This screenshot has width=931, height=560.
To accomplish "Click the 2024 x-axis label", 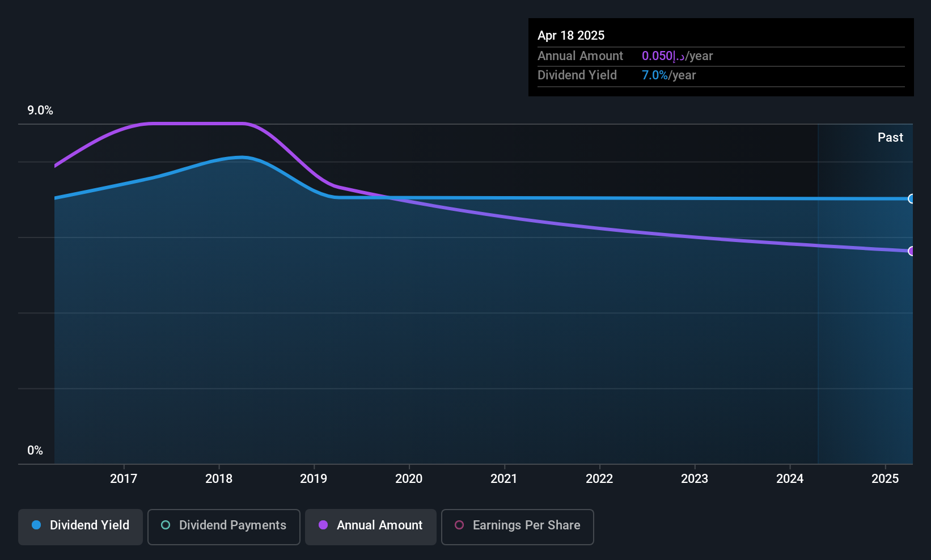I will [790, 478].
